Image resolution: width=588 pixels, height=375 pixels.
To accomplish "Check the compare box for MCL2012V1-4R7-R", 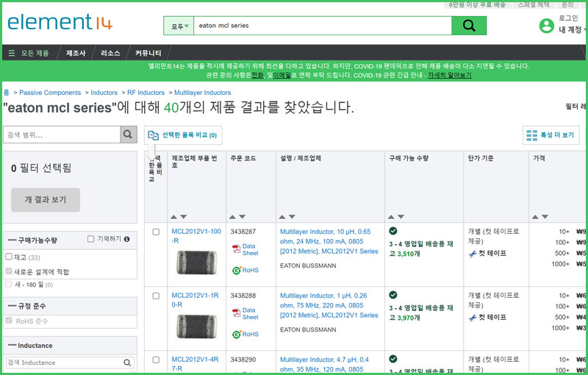I will 156,360.
